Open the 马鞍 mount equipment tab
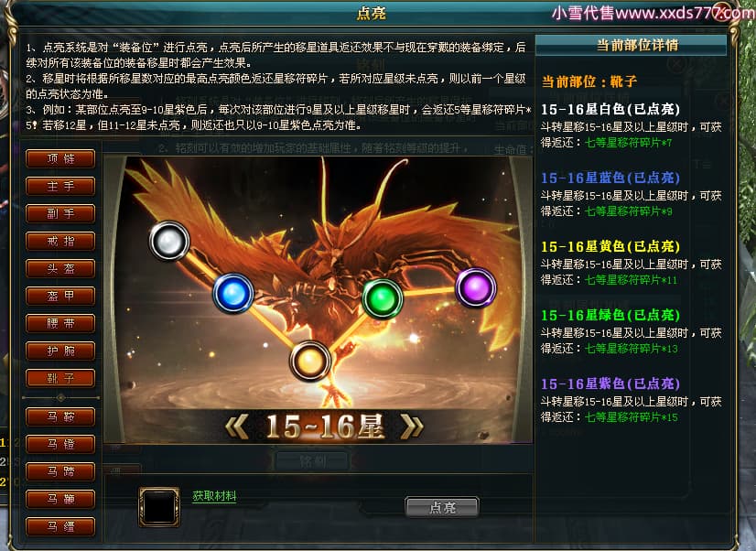Image resolution: width=756 pixels, height=551 pixels. pos(60,417)
